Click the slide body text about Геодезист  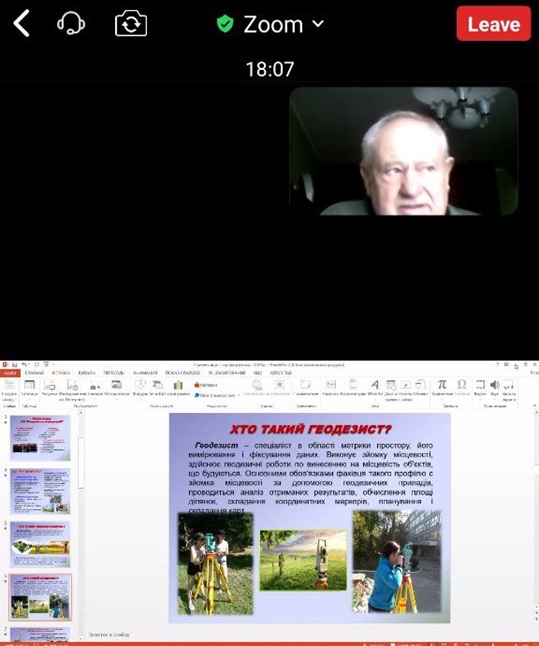point(311,477)
